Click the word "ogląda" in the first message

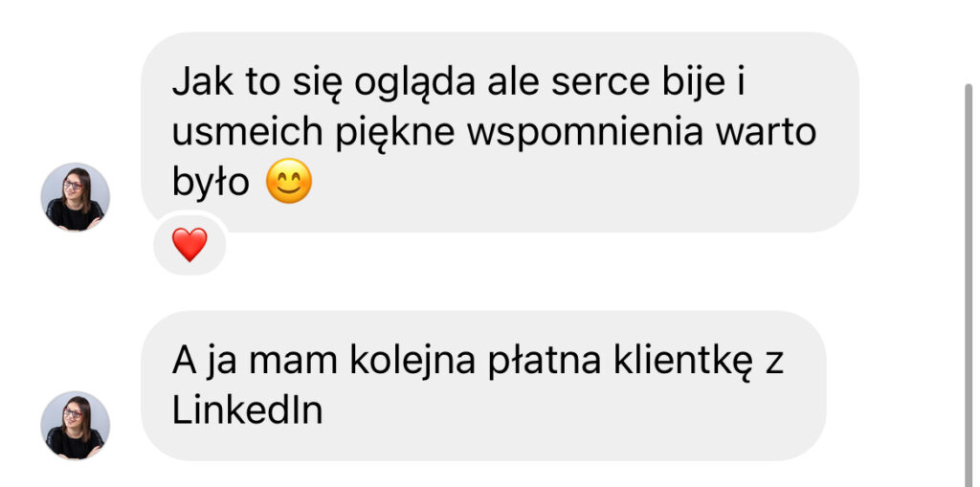[x=415, y=84]
